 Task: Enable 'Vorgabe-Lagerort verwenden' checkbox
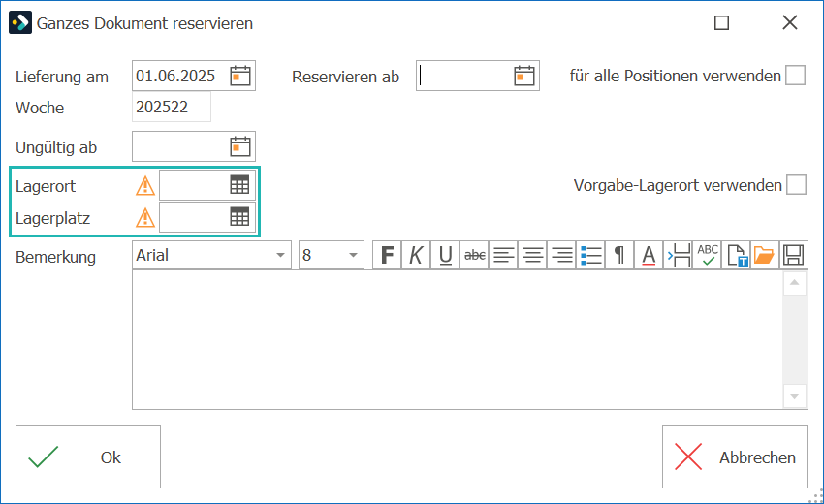796,185
